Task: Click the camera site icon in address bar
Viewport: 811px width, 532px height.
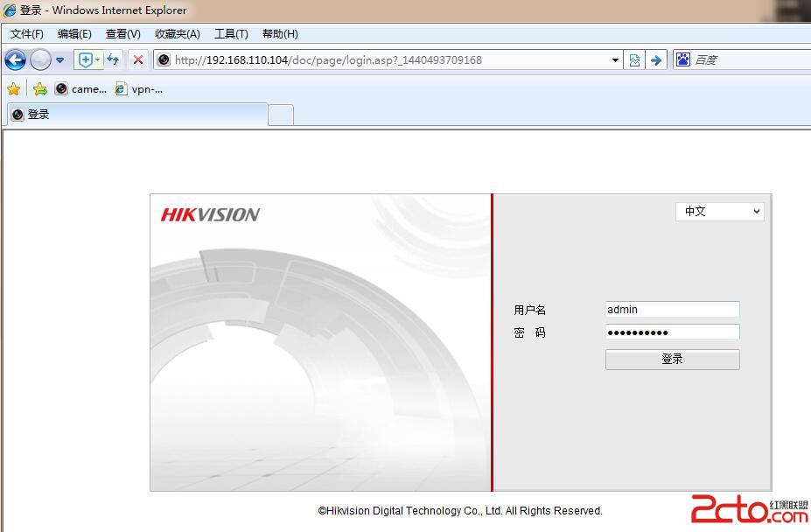Action: tap(164, 60)
